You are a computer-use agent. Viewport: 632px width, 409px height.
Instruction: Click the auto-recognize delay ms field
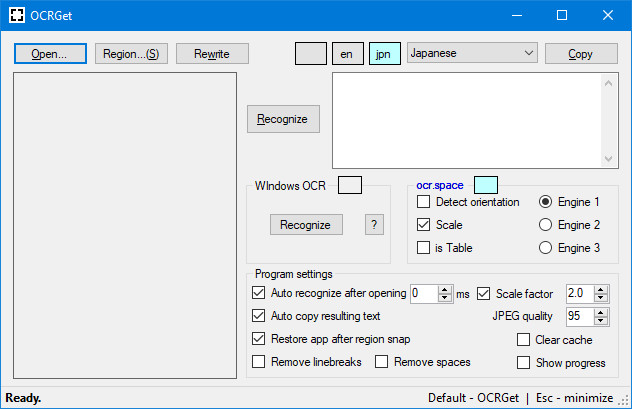pos(424,293)
